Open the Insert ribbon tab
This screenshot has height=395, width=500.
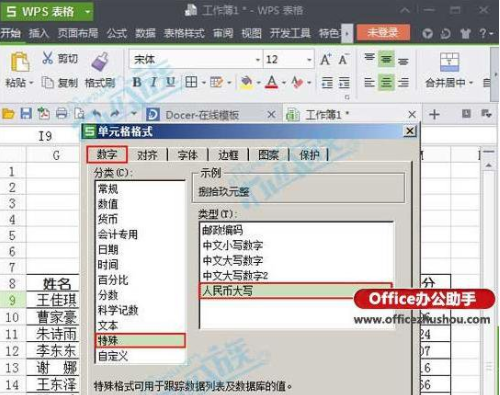point(39,33)
